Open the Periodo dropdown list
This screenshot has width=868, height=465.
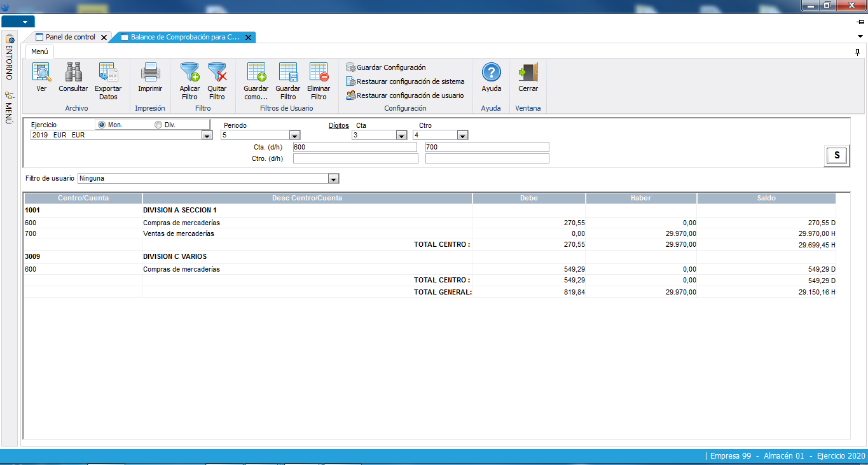pyautogui.click(x=294, y=135)
